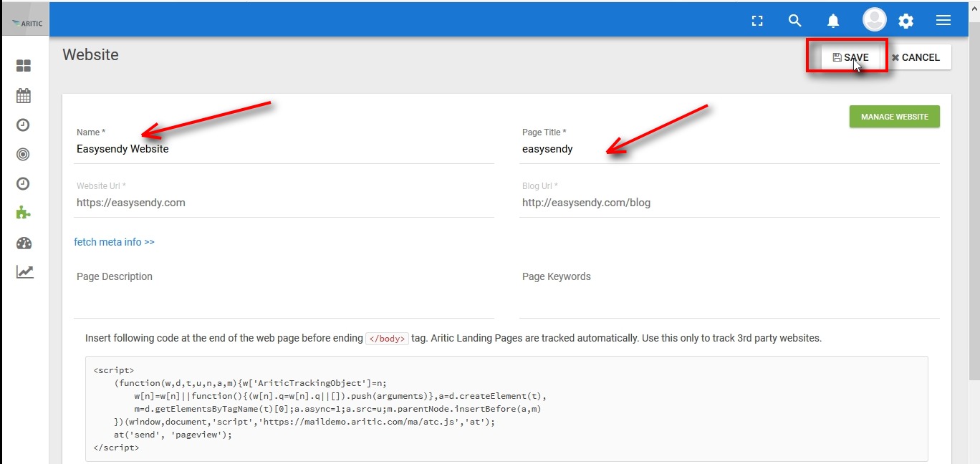980x464 pixels.
Task: Click the Website page heading
Action: coord(90,54)
